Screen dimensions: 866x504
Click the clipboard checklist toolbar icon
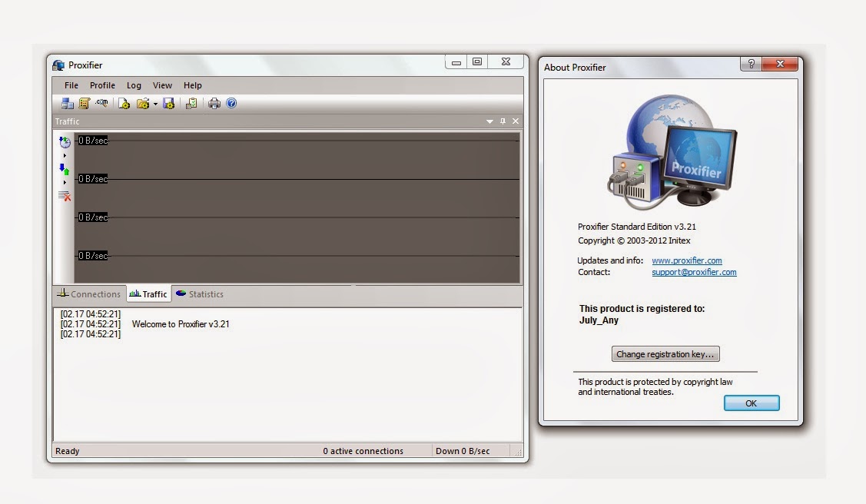click(191, 103)
